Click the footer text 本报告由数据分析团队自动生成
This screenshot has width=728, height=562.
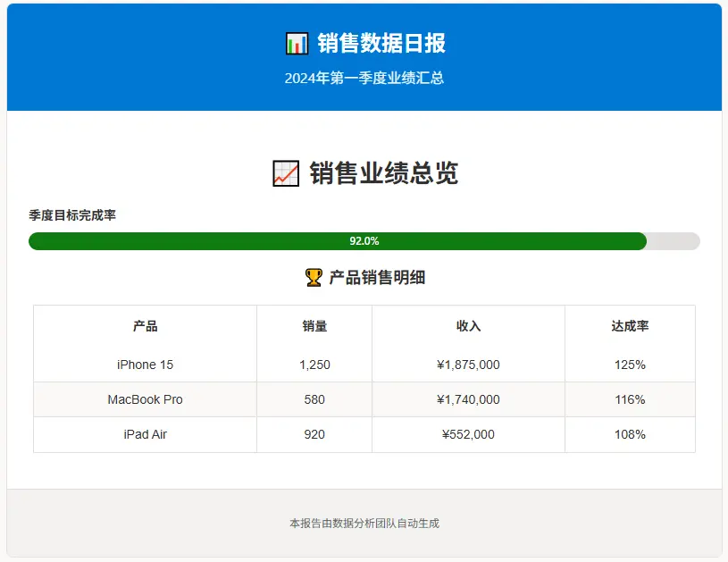(364, 523)
